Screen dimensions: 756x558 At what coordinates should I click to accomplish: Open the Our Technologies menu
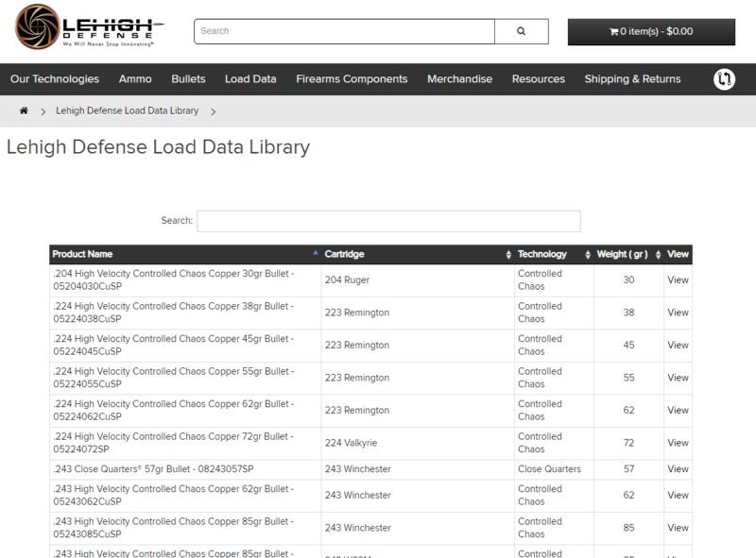pos(55,79)
